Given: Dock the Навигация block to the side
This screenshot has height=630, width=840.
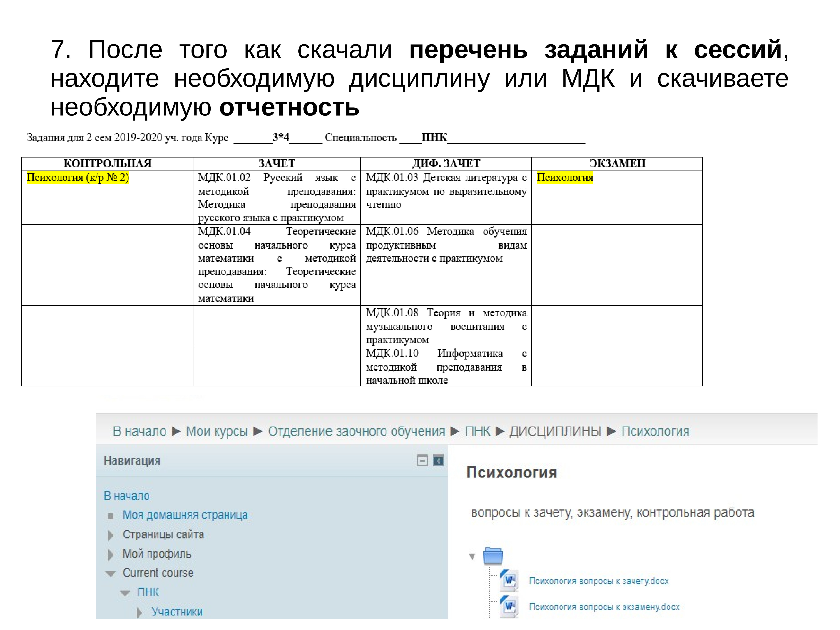Looking at the screenshot, I should (439, 461).
